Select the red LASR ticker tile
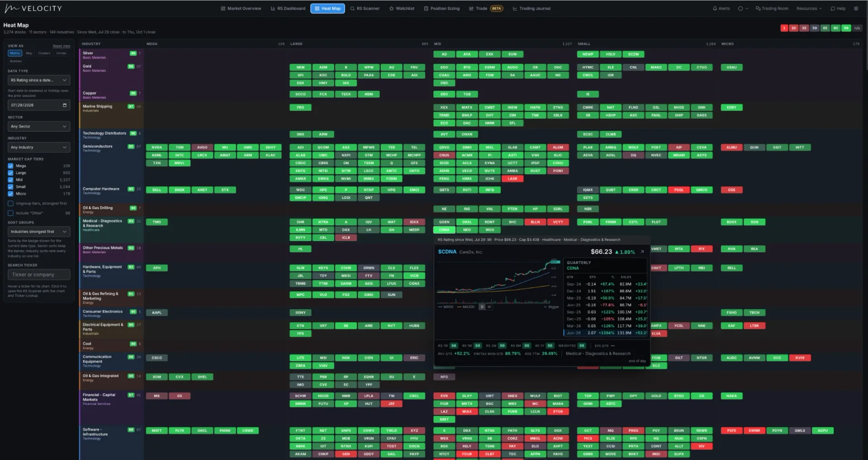The image size is (868, 460). click(512, 179)
